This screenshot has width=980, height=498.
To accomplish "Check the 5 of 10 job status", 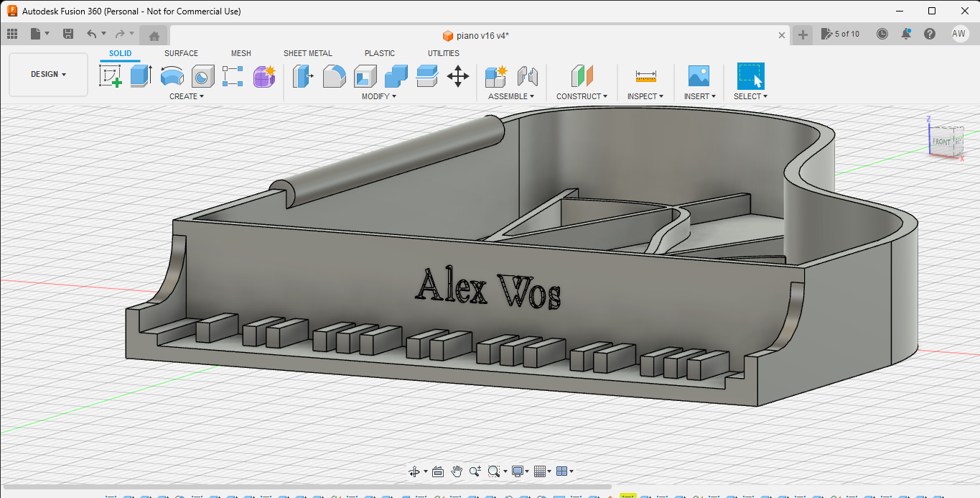I will point(840,33).
